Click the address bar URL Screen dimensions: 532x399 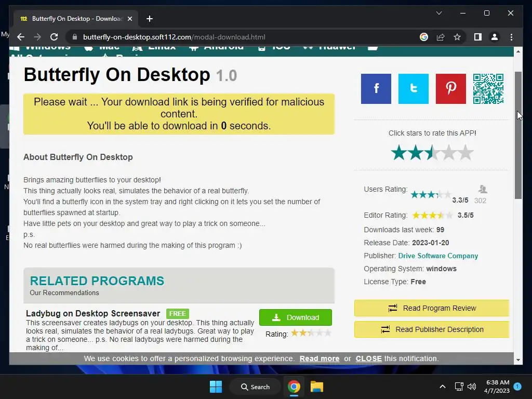(x=174, y=37)
